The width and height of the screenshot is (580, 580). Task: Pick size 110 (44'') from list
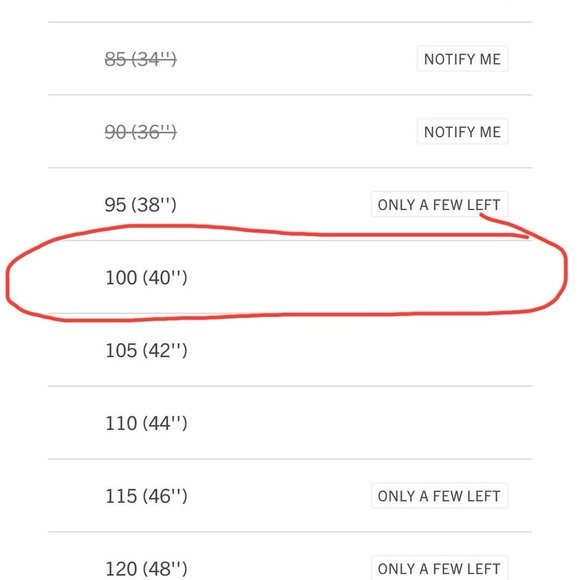(x=290, y=423)
